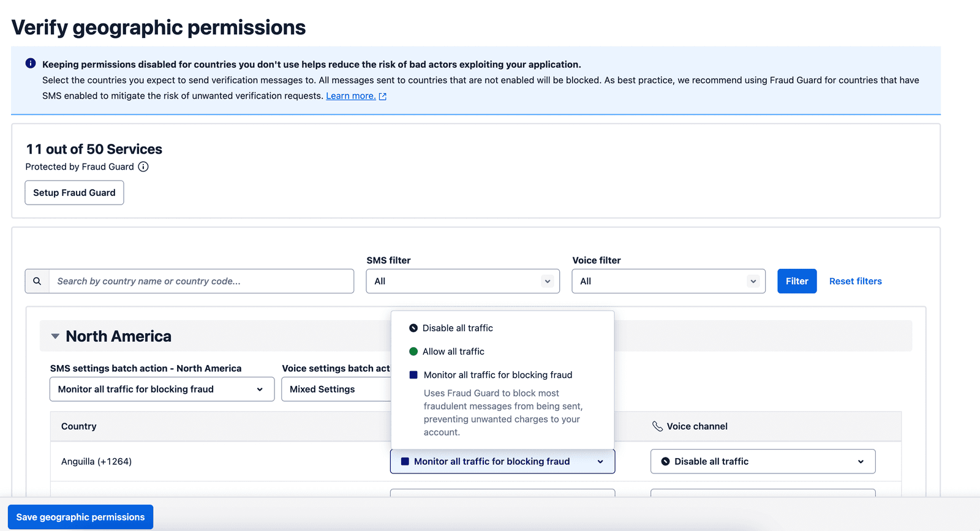Click Setup Fraud Guard button
This screenshot has height=531, width=980.
pos(74,192)
